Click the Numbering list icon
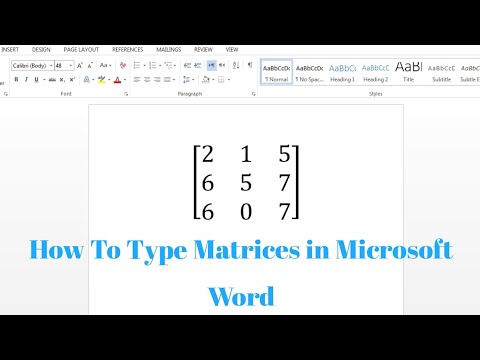The width and height of the screenshot is (480, 360). click(x=152, y=65)
